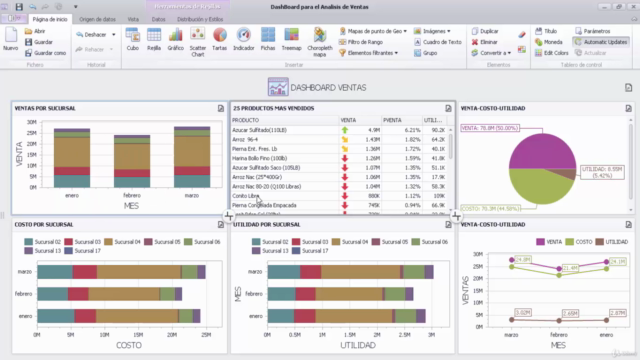This screenshot has width=640, height=360.
Task: Select Pierna Ent. Fres. Lb row
Action: coord(339,149)
